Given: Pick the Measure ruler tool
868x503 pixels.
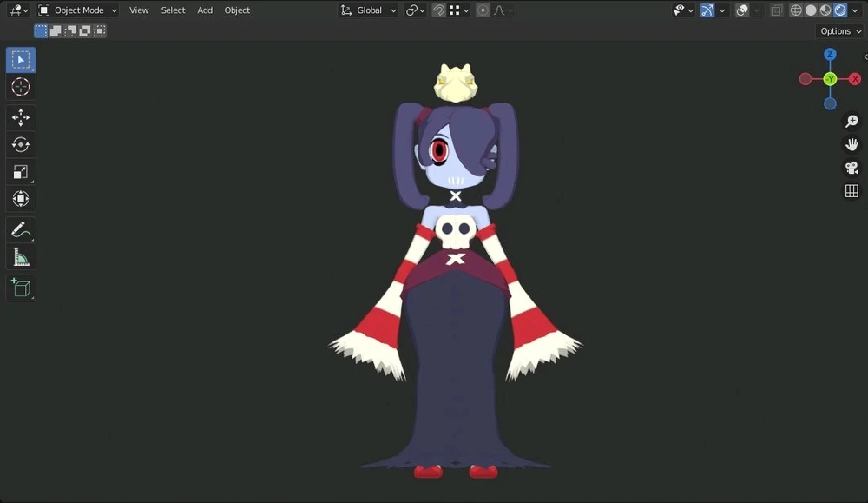Looking at the screenshot, I should pos(21,257).
